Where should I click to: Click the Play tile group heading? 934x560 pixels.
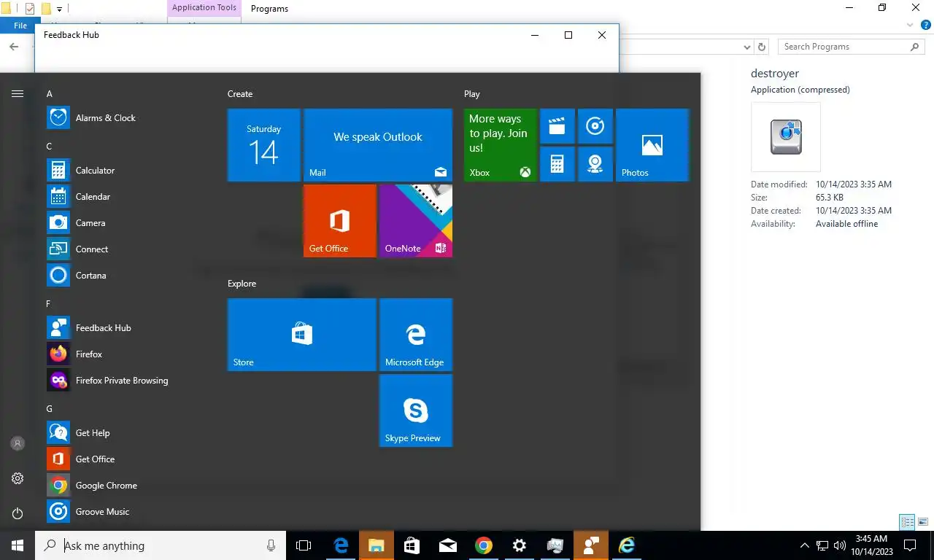point(472,94)
